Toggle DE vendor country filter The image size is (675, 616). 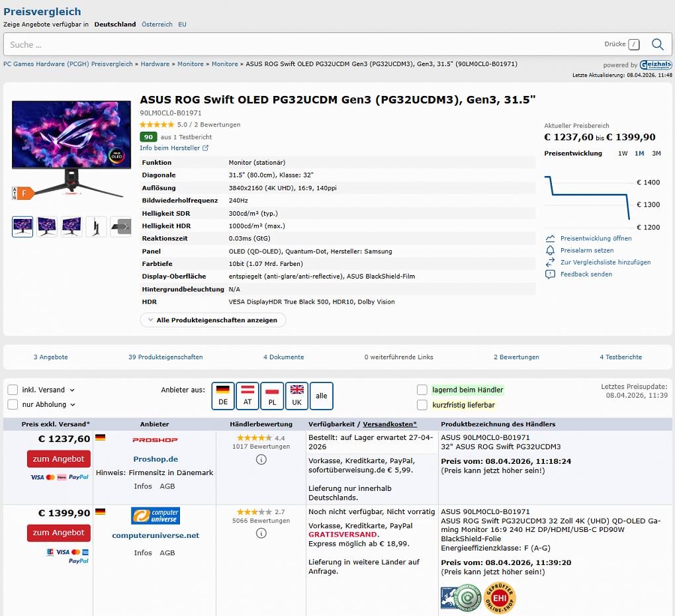[223, 396]
